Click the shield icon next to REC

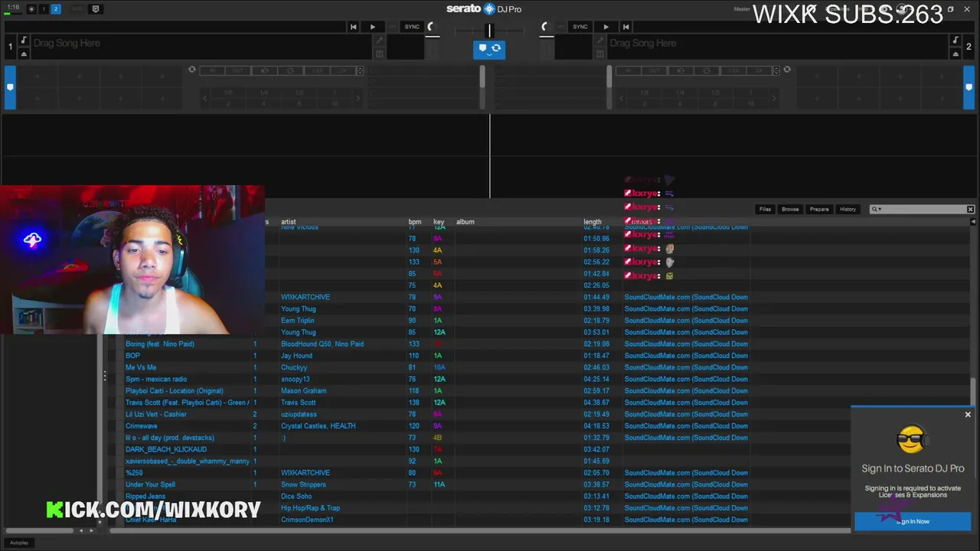[x=96, y=9]
